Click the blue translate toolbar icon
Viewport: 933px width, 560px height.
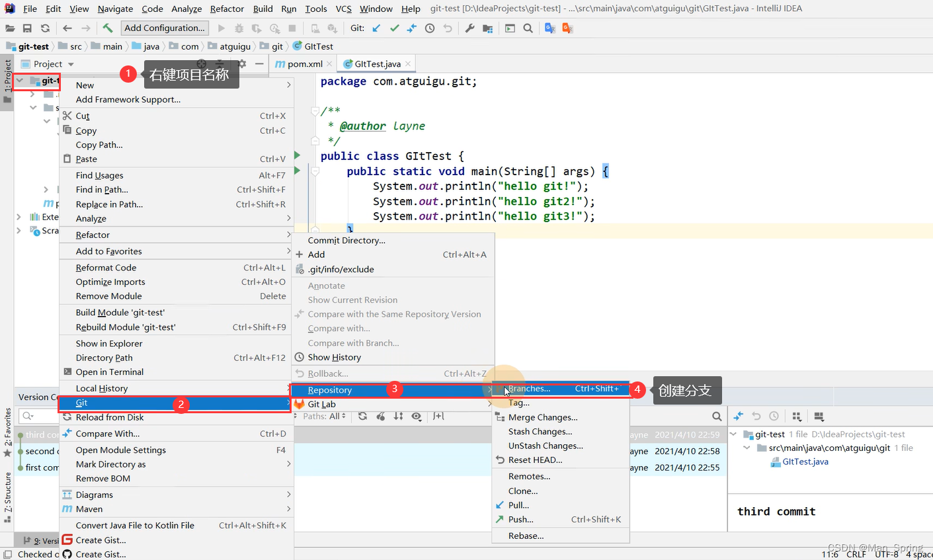pyautogui.click(x=549, y=28)
